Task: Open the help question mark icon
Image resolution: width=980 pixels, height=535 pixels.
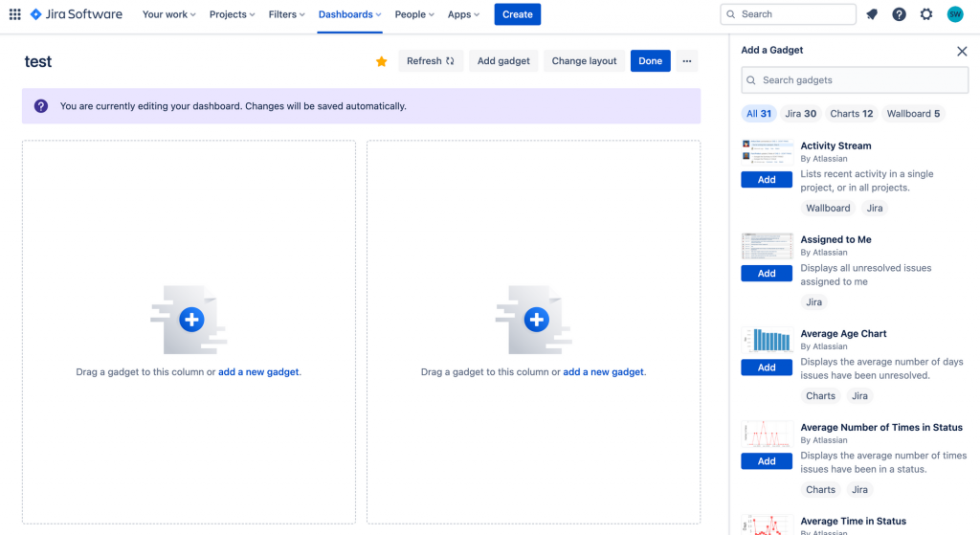Action: [x=899, y=14]
